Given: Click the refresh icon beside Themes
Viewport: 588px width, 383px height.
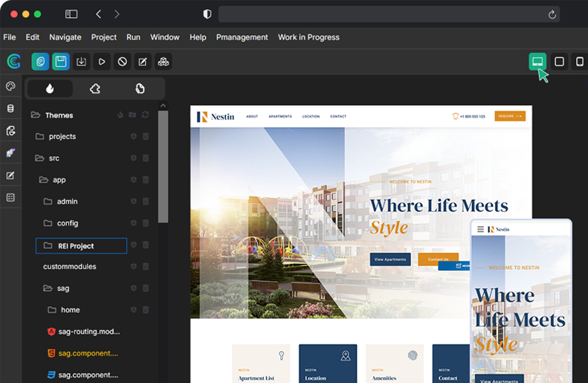Looking at the screenshot, I should point(146,115).
